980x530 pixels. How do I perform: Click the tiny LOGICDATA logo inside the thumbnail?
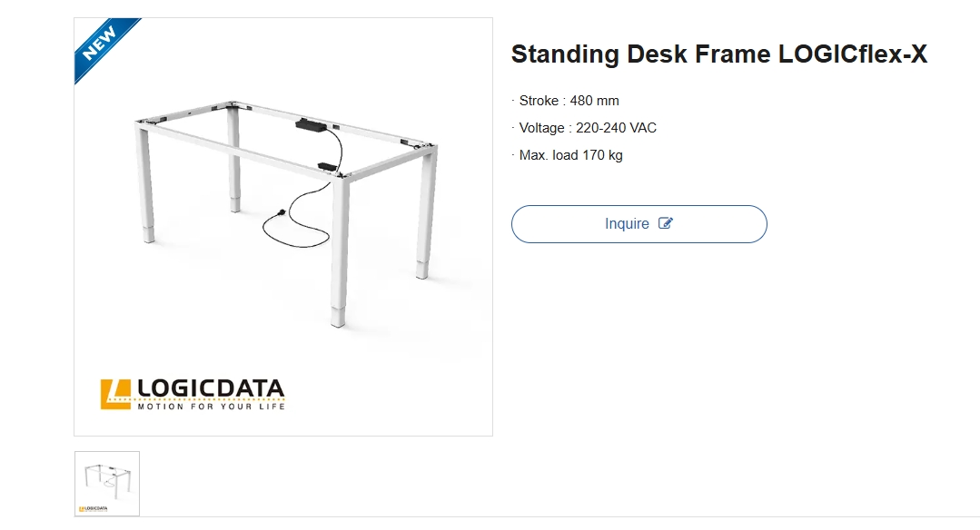94,509
